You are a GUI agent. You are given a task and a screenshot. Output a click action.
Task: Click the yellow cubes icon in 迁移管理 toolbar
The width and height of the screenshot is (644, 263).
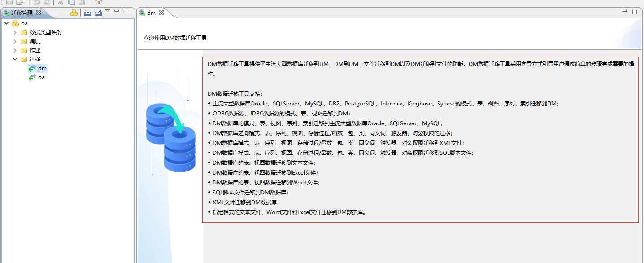point(74,13)
